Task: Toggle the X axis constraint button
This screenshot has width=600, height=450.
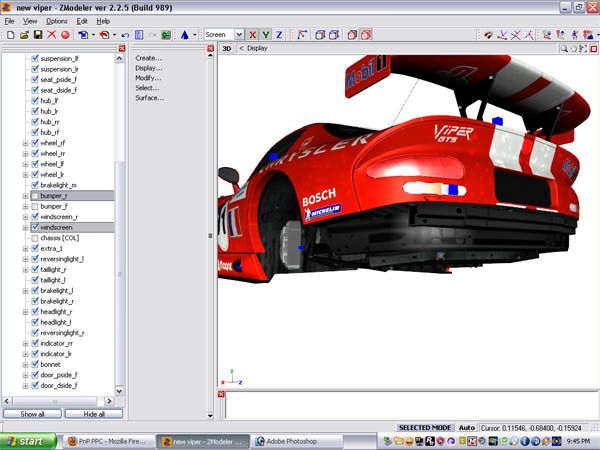Action: coord(253,34)
